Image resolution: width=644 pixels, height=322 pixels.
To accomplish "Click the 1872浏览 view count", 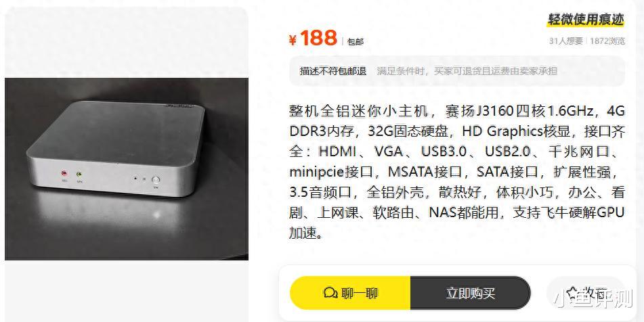I will (x=607, y=41).
